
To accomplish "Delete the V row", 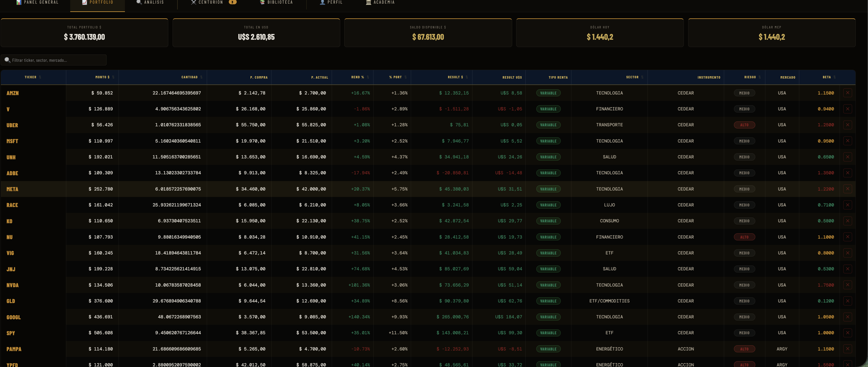I will (x=848, y=109).
